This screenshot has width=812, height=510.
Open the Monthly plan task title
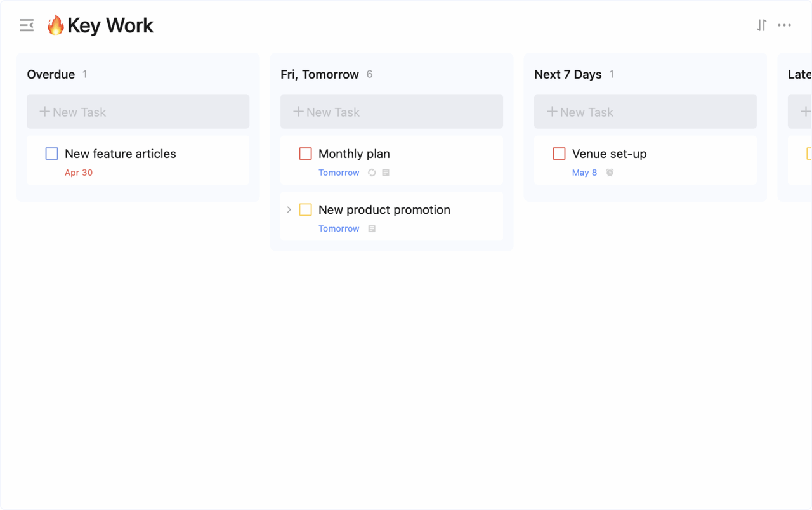pos(354,154)
